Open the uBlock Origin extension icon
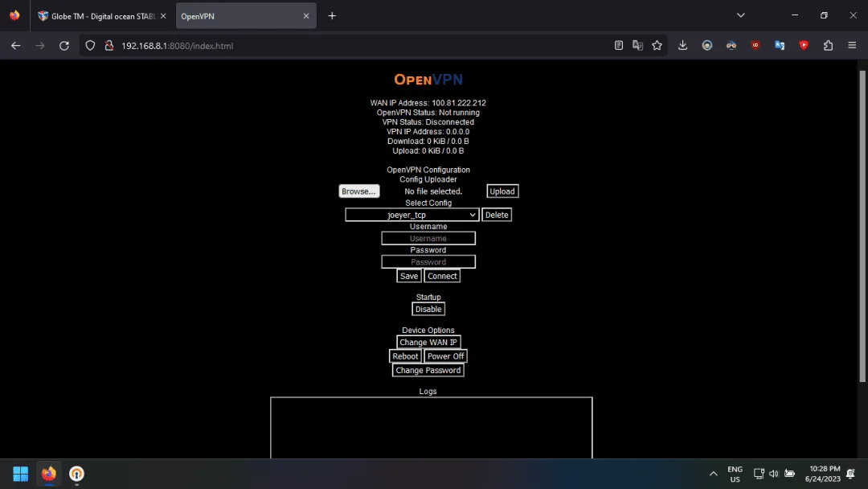868x489 pixels. tap(755, 45)
